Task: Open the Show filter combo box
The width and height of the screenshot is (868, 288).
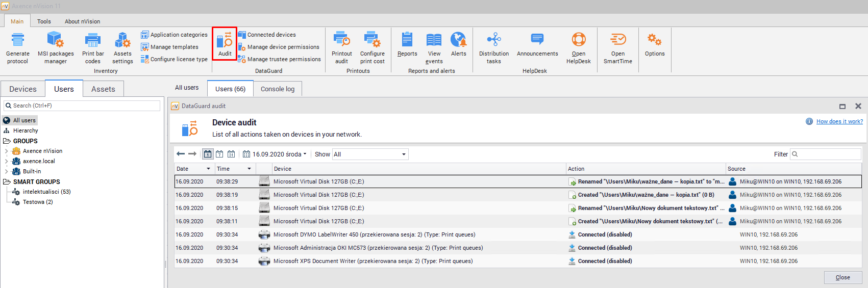Action: (x=370, y=154)
